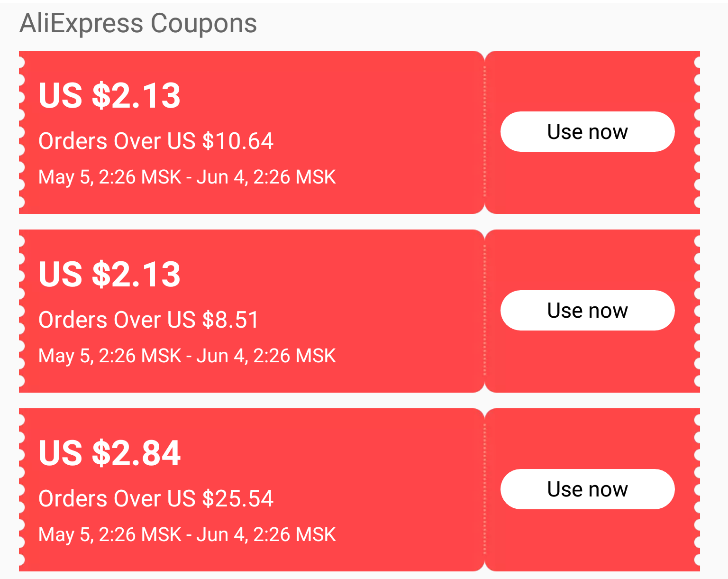This screenshot has width=728, height=579.
Task: Click the dotted divider on the second coupon
Action: pos(484,311)
